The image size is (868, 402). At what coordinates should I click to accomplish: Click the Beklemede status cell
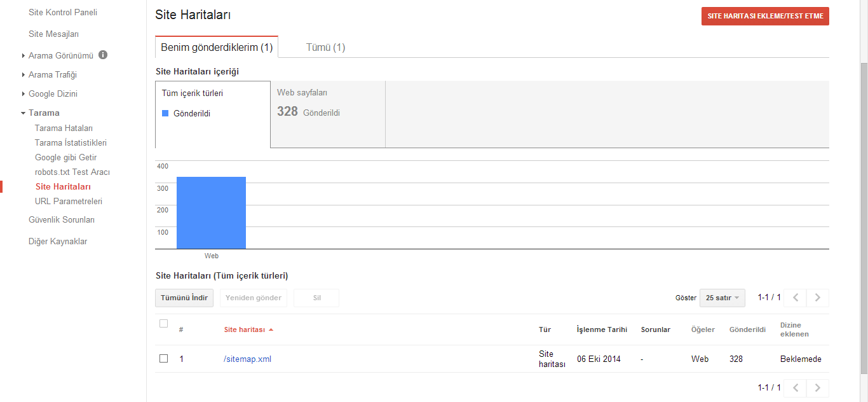(x=801, y=359)
